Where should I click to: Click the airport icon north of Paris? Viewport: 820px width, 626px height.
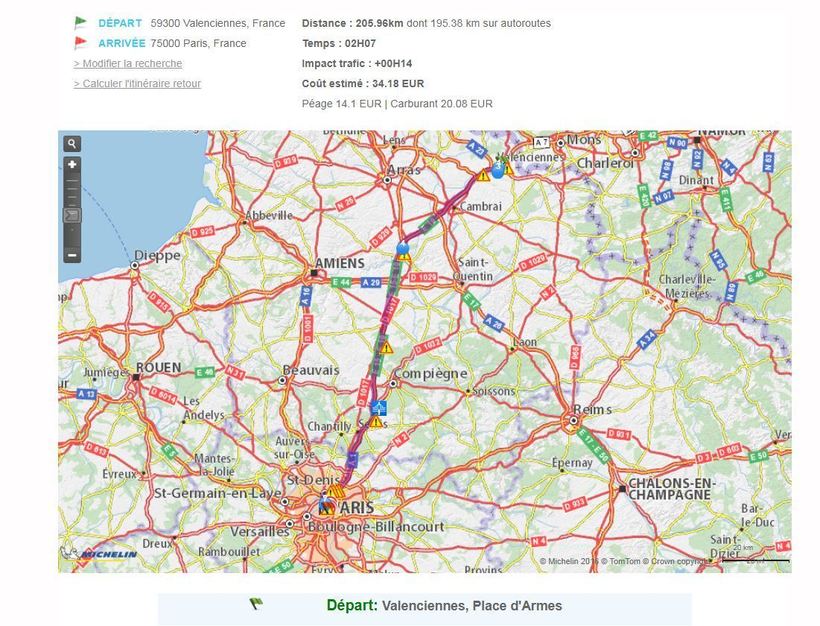[x=378, y=407]
